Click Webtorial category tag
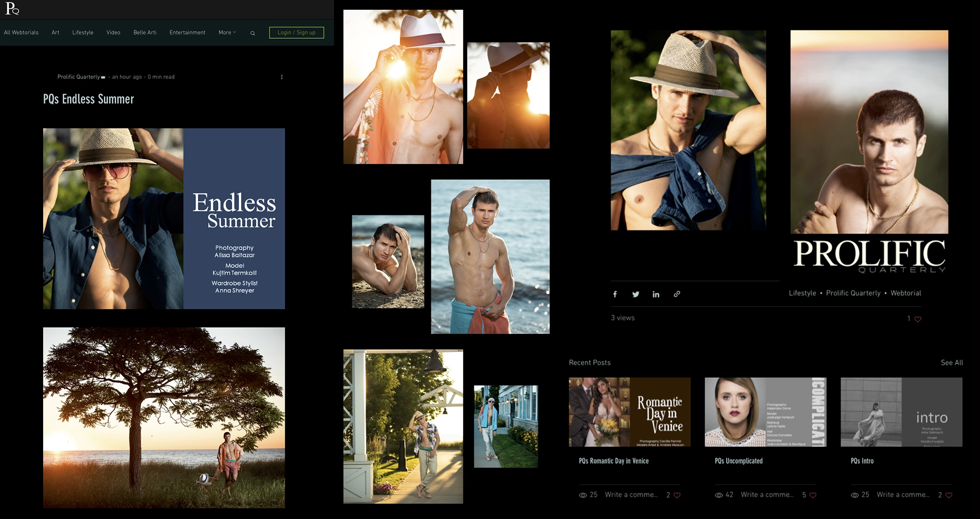 [906, 293]
